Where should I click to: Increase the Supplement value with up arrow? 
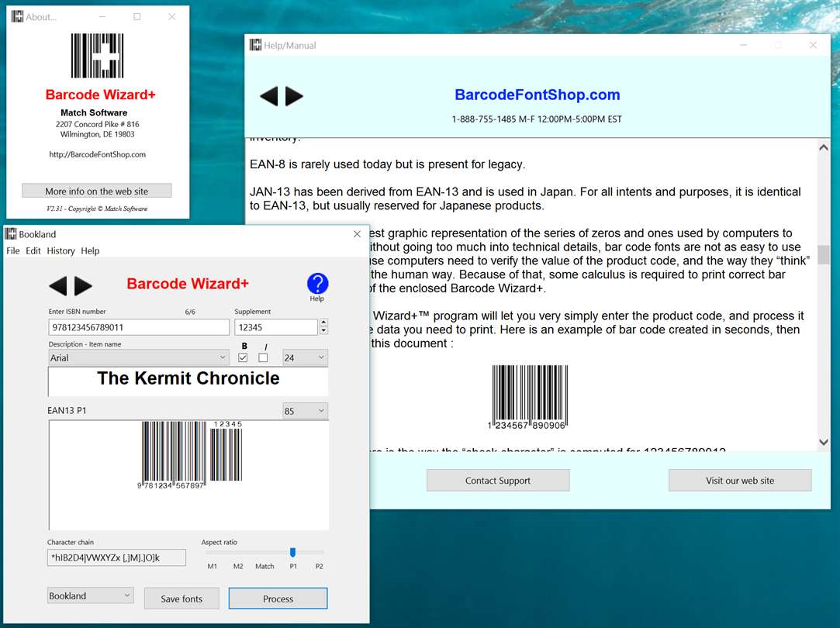pos(323,323)
